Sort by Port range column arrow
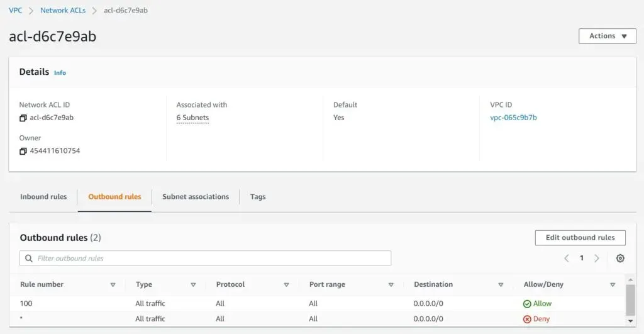Viewport: 644px width, 334px height. [x=391, y=285]
